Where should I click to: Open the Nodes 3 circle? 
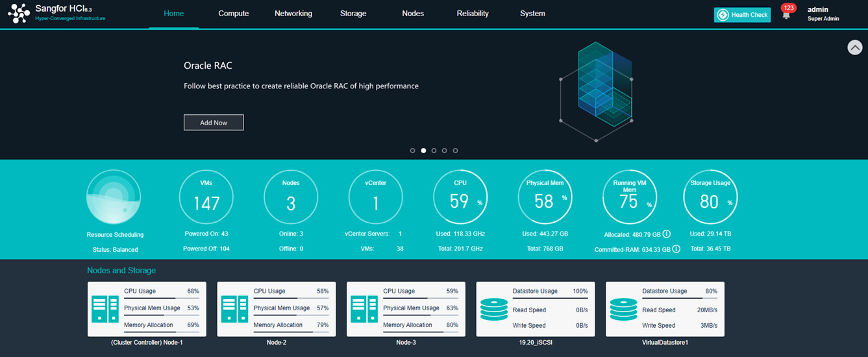[x=291, y=197]
